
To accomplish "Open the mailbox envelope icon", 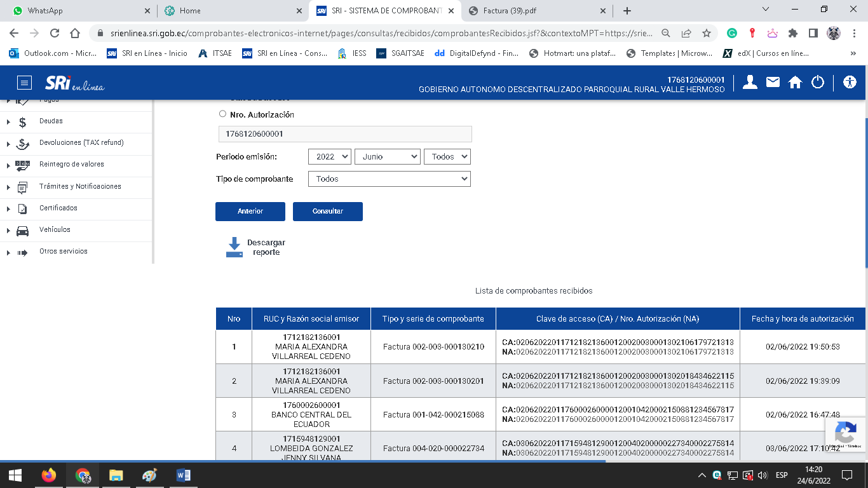I will pyautogui.click(x=773, y=82).
